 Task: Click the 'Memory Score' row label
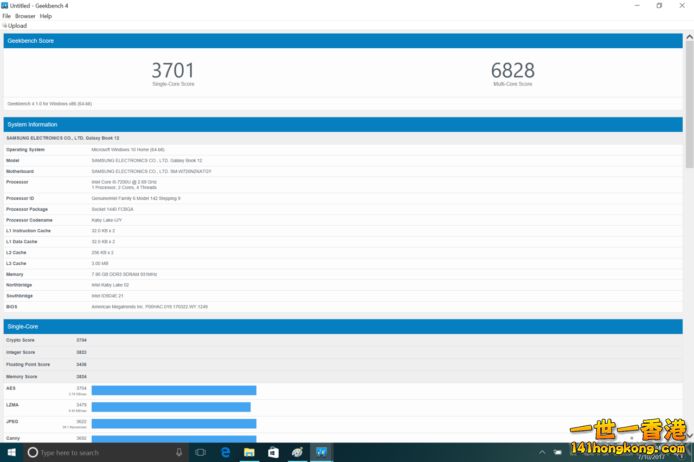22,377
